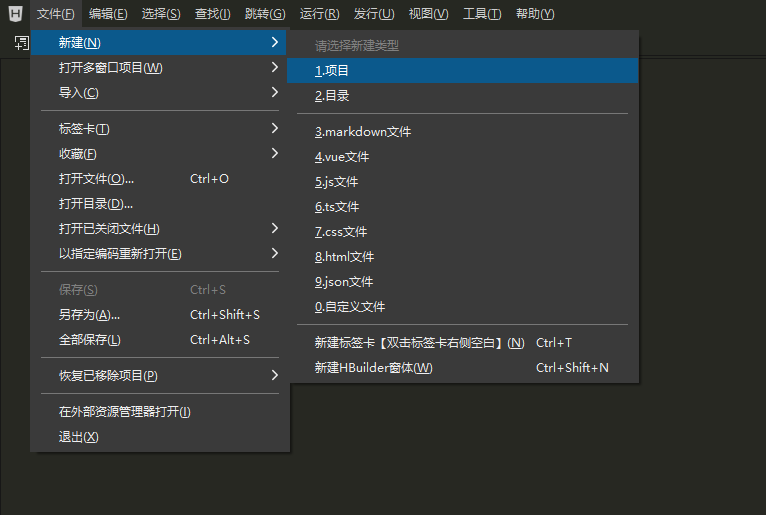Image resolution: width=766 pixels, height=515 pixels.
Task: Expand the 恢复已移除项目(P) submenu arrow
Action: click(275, 375)
